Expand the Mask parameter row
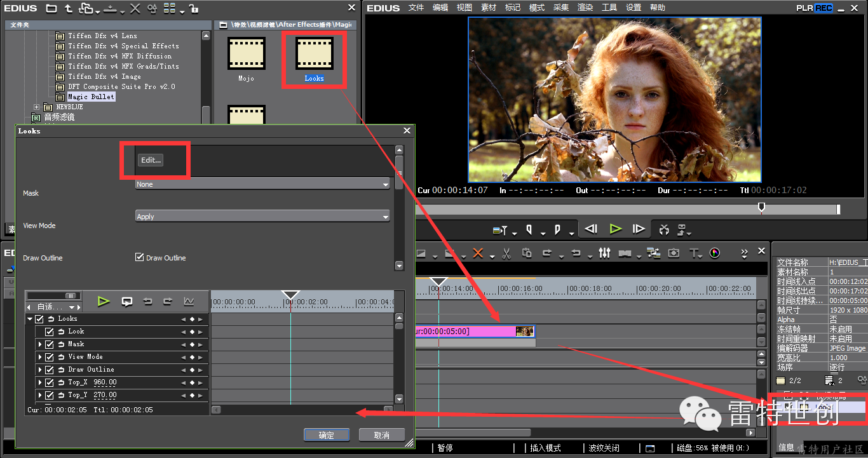 click(39, 344)
